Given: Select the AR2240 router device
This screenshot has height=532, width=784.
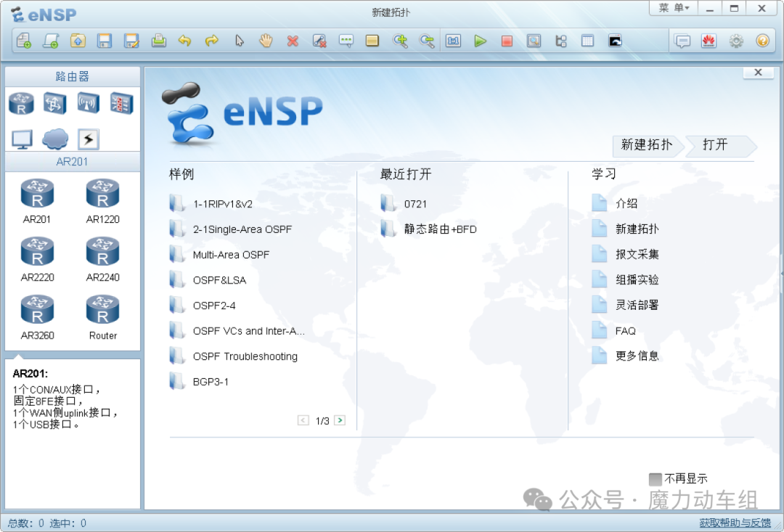Looking at the screenshot, I should tap(102, 259).
